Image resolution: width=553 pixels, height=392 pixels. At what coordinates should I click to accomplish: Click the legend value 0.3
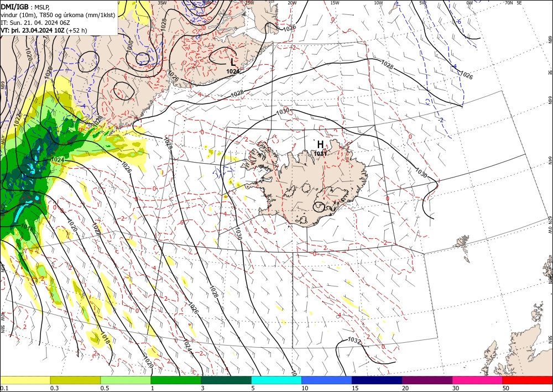pos(55,388)
